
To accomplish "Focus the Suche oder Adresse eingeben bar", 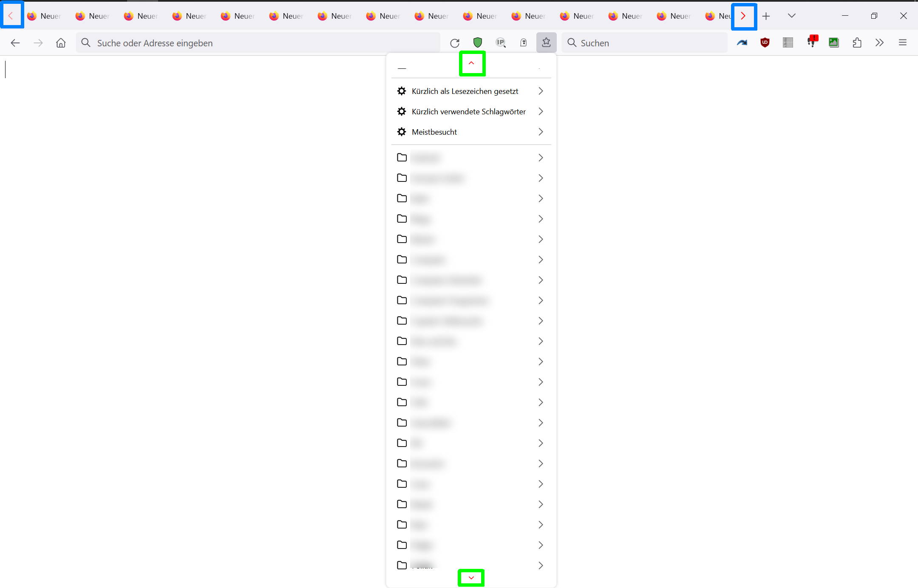I will [258, 43].
